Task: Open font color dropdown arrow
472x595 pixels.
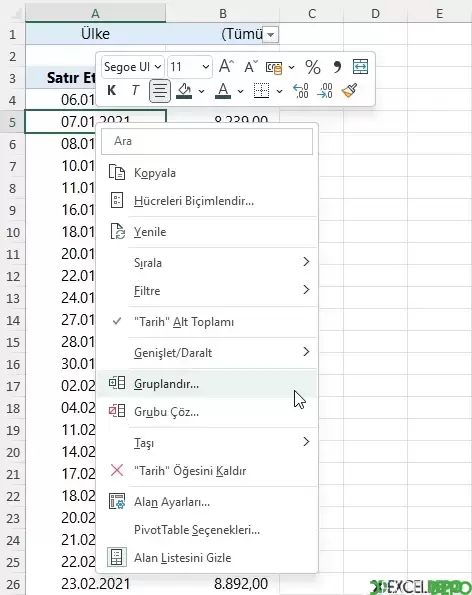Action: 240,91
